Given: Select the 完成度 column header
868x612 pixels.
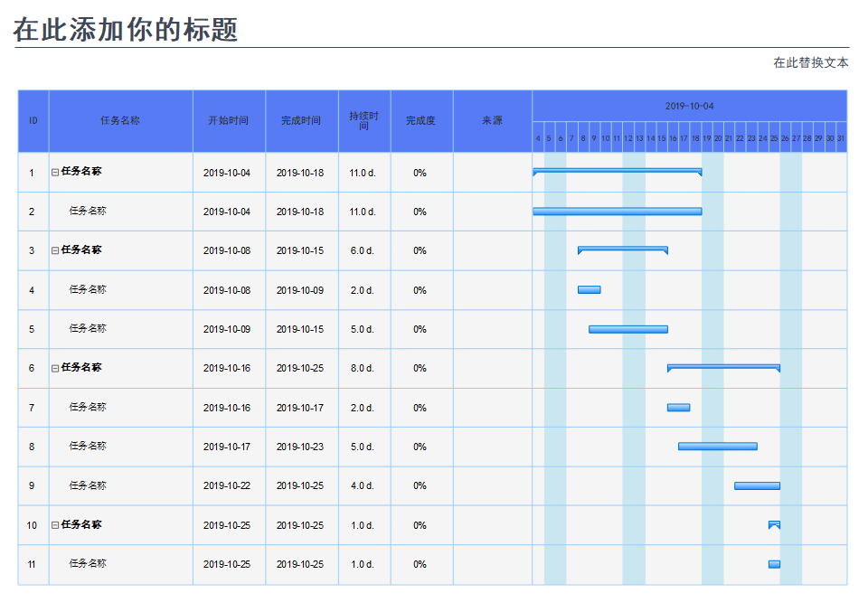Looking at the screenshot, I should pyautogui.click(x=421, y=120).
